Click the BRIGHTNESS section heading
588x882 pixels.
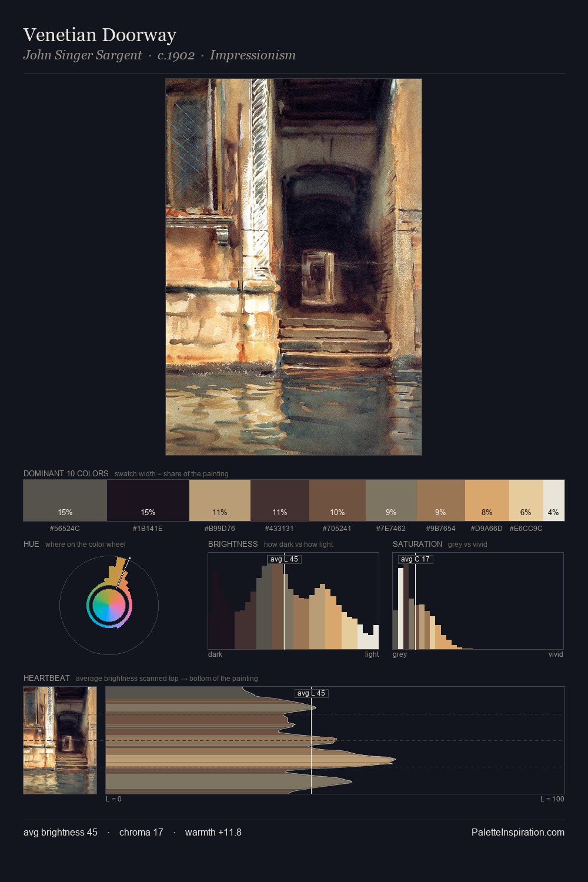(x=233, y=544)
